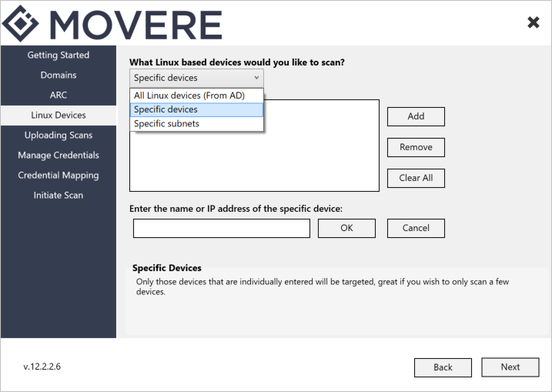552x392 pixels.
Task: Go to the Initiate Scan section
Action: (59, 196)
